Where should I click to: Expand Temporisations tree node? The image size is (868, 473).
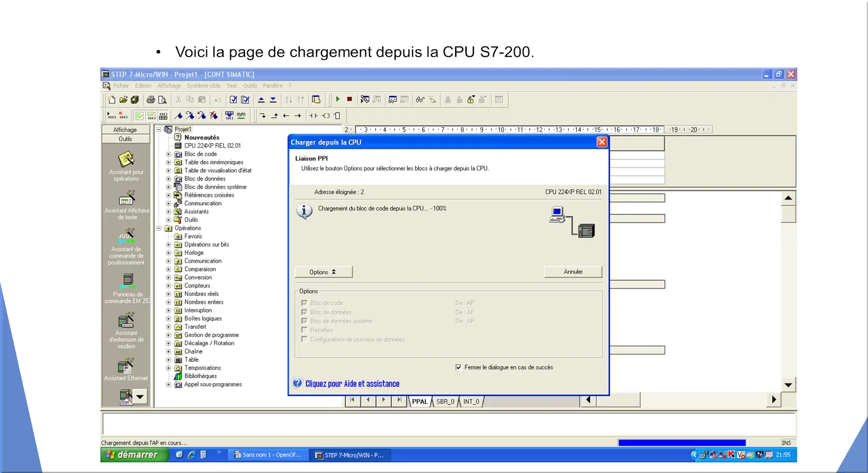pos(168,368)
